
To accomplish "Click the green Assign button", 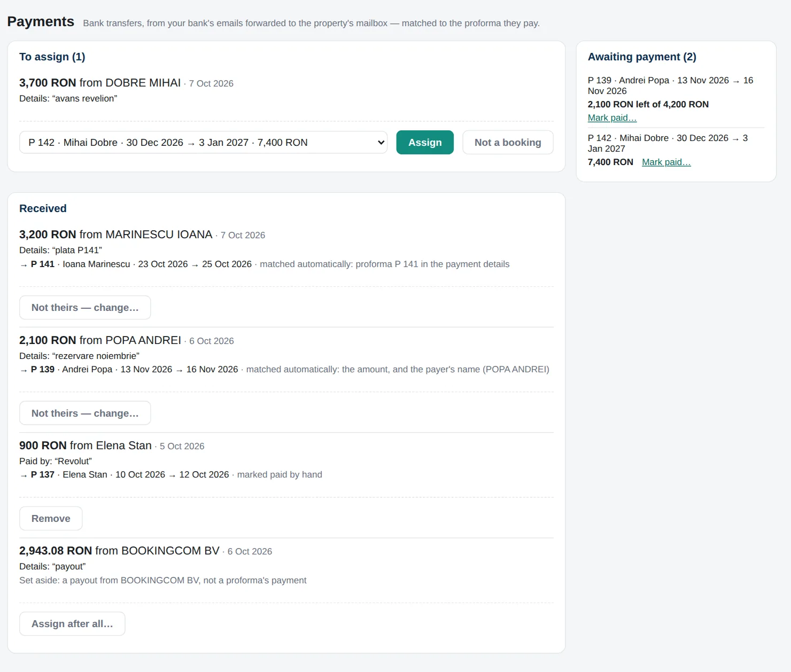I will [425, 143].
